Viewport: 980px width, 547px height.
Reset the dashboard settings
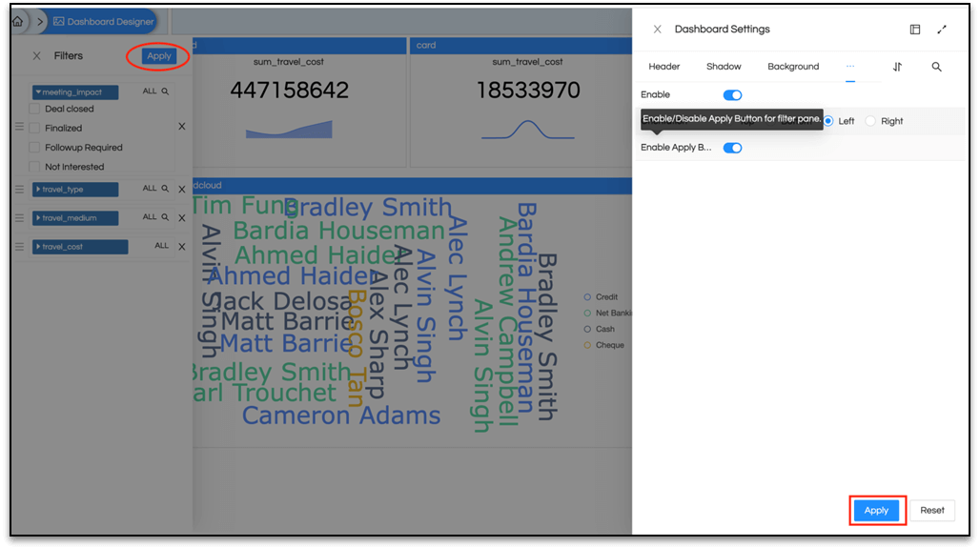(x=932, y=510)
